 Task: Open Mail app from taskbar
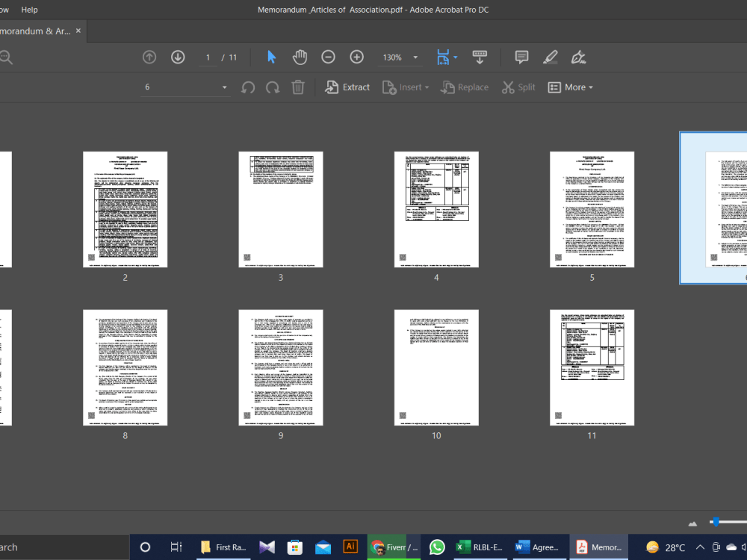[x=323, y=547]
